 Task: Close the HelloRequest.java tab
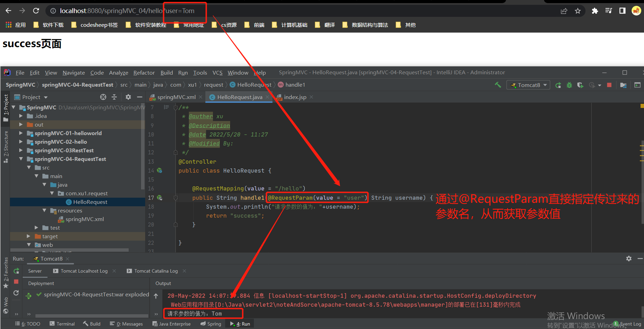coord(267,97)
